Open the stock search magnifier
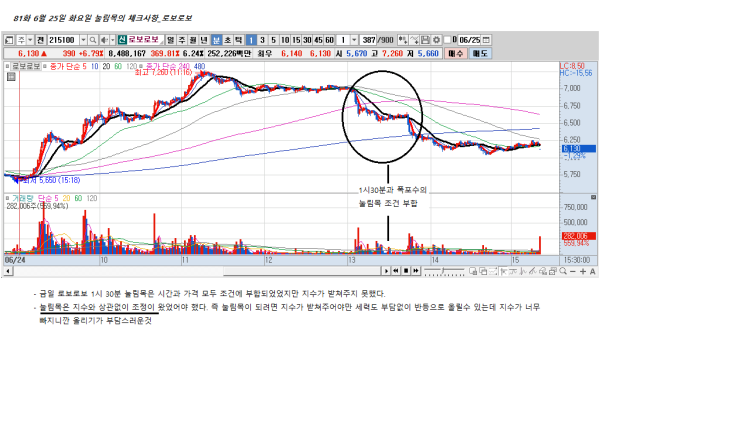The height and width of the screenshot is (428, 743). (93, 40)
